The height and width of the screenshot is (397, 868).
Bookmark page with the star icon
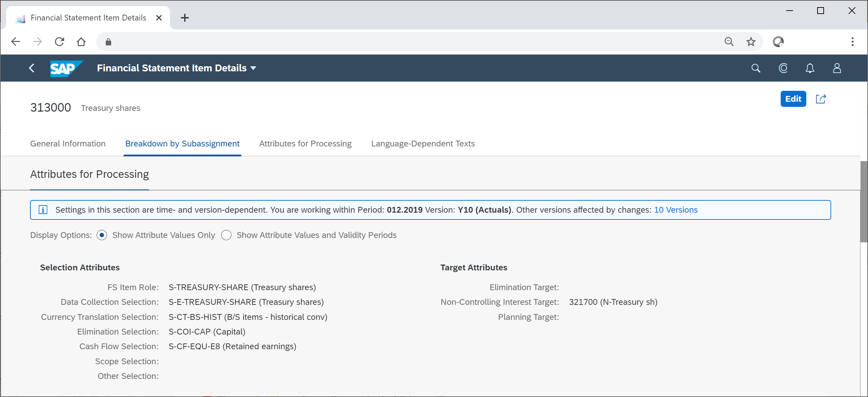pyautogui.click(x=751, y=42)
